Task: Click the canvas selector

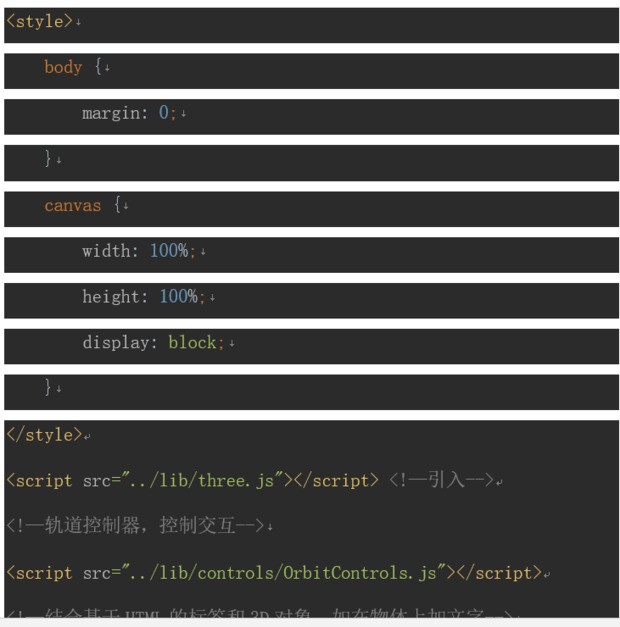Action: (x=73, y=206)
